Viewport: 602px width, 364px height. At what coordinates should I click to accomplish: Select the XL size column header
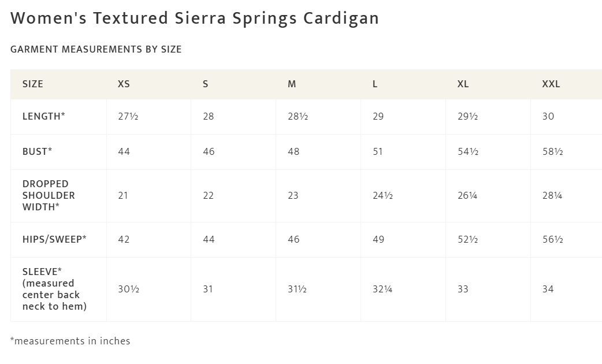pos(463,84)
